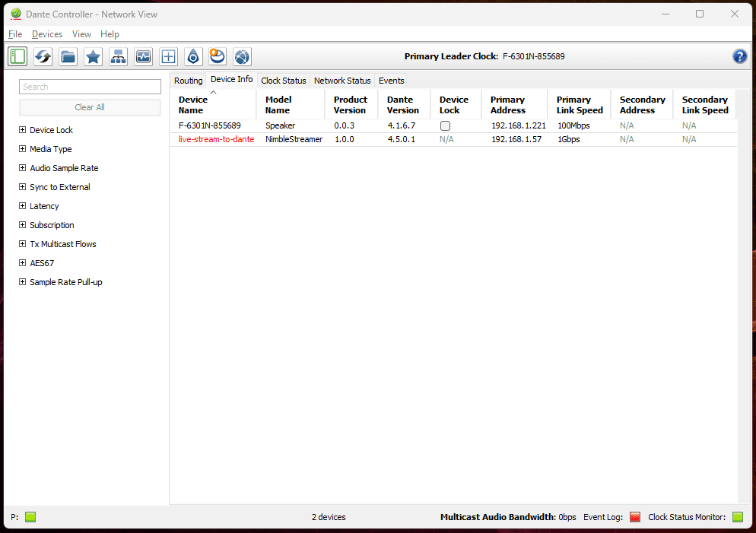Viewport: 756px width, 533px height.
Task: Click the 2 devices status bar text
Action: (329, 517)
